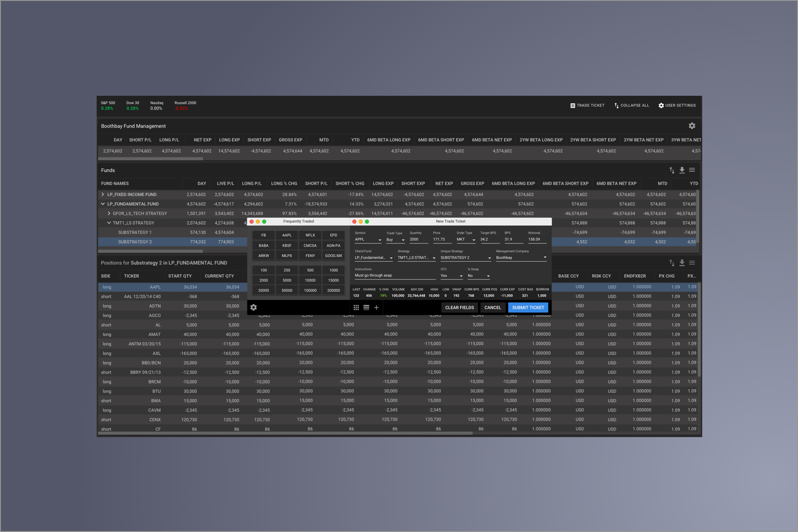Open the Funds panel hamburger menu
This screenshot has height=532, width=798.
pos(692,170)
